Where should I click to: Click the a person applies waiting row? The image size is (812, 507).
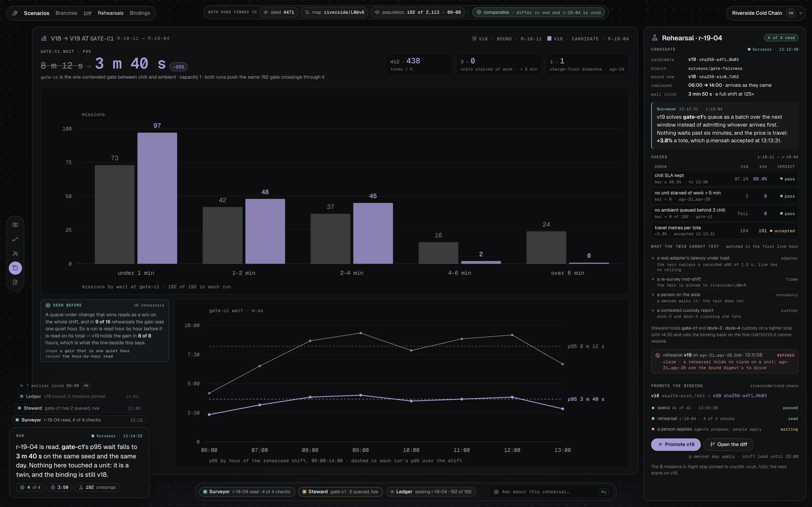[x=724, y=429]
